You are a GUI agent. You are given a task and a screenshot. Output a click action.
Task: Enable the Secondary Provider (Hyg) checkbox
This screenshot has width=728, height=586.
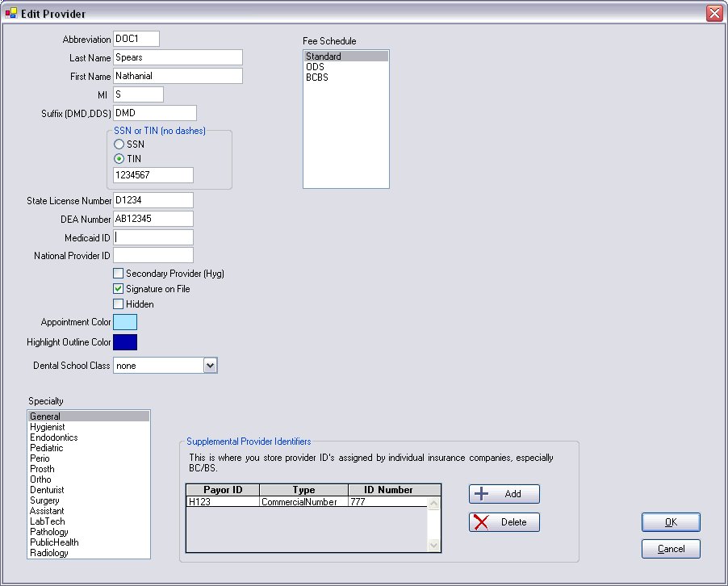tap(119, 274)
